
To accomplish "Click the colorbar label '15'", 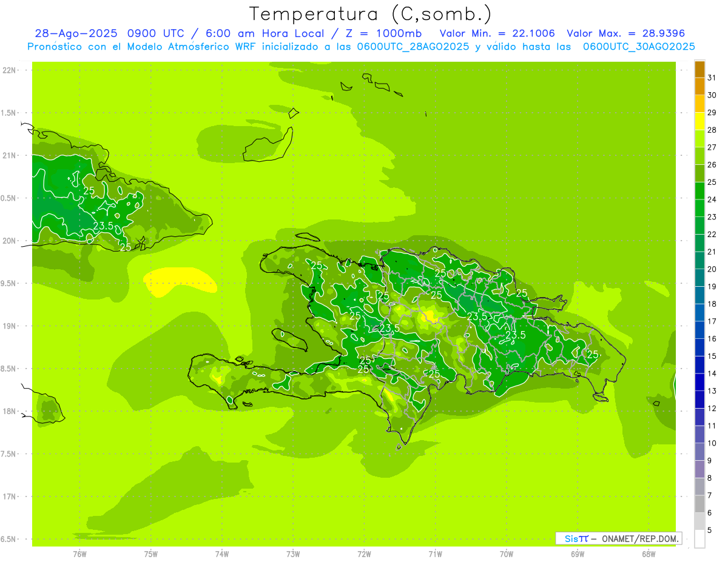I will [712, 356].
